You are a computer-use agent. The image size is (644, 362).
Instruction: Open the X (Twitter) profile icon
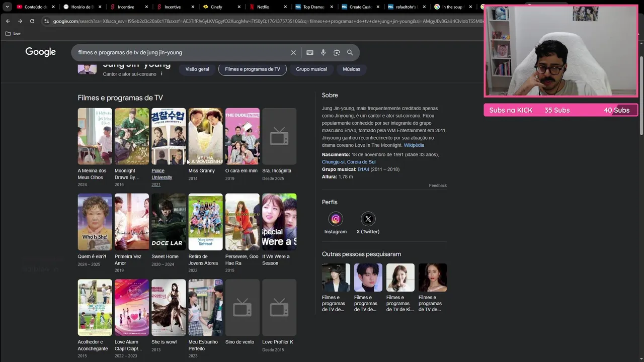(368, 219)
